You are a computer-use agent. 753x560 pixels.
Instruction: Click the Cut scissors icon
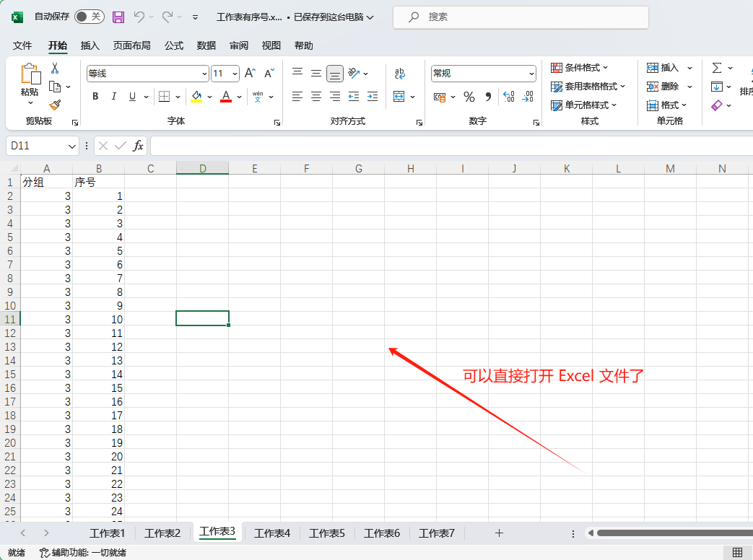[x=55, y=68]
